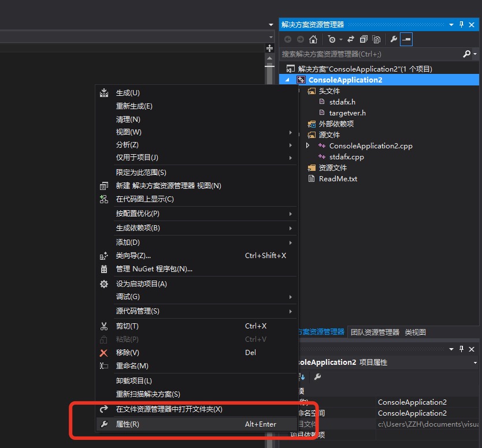Click the Show All Files icon
The image size is (482, 448).
pyautogui.click(x=376, y=39)
